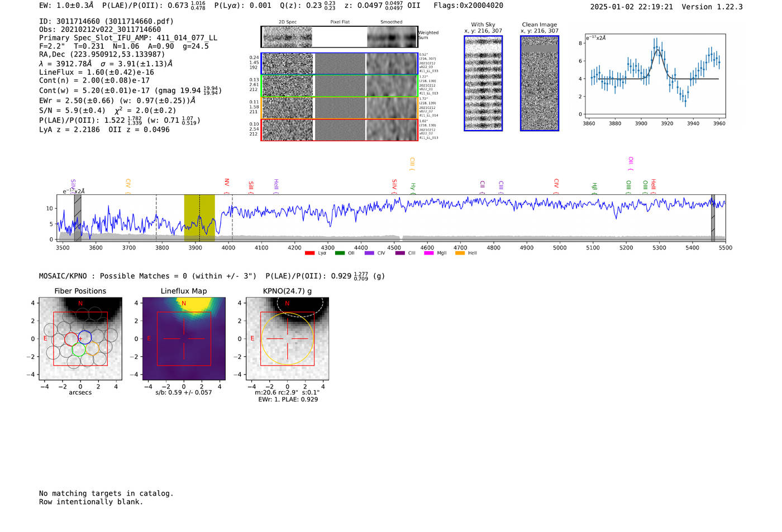Click the MOSAIC/KPNO Possible Matches text
The image size is (782, 532).
148,276
